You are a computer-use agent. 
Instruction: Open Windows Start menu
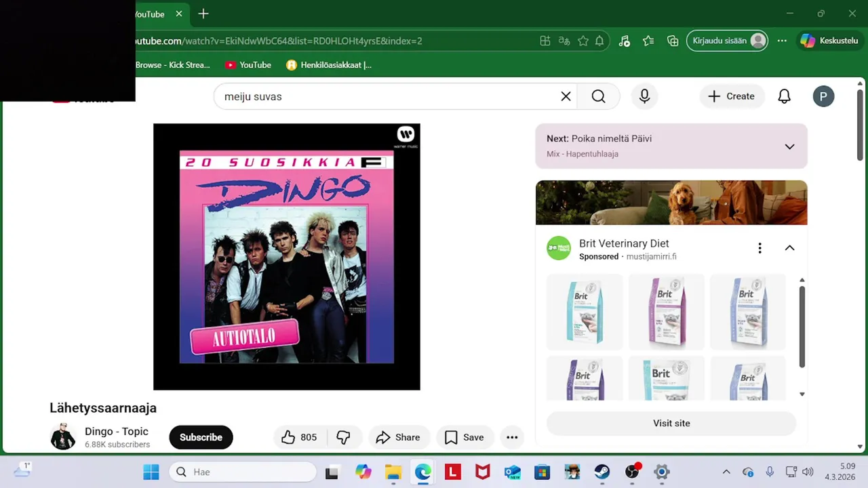click(151, 472)
